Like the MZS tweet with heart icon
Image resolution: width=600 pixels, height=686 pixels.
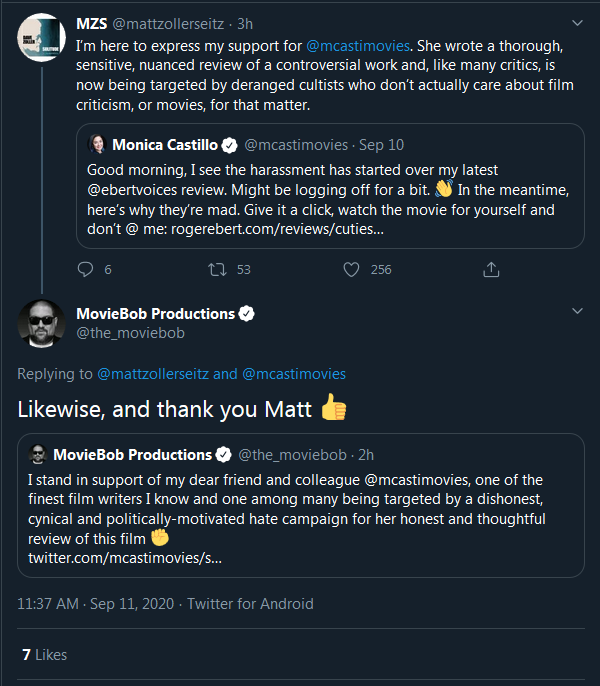[x=351, y=269]
